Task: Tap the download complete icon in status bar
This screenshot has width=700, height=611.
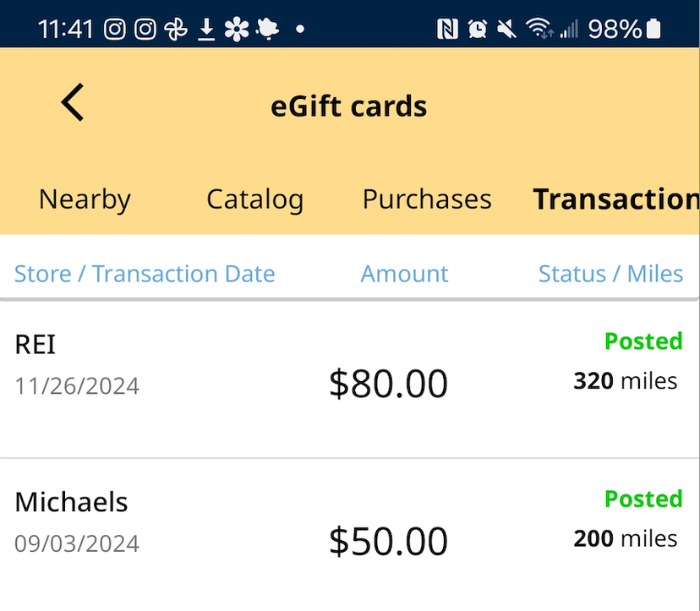Action: click(x=205, y=28)
